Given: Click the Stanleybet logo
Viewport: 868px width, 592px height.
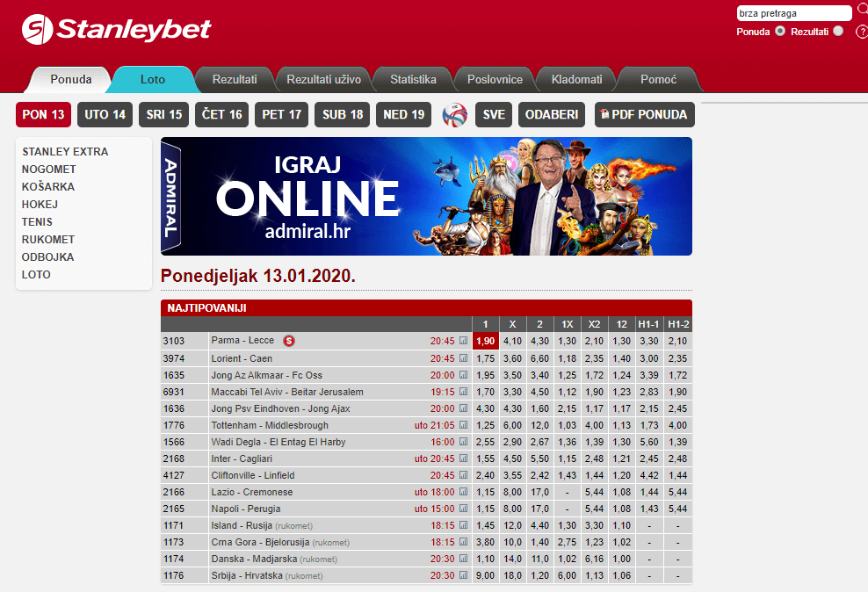Looking at the screenshot, I should click(117, 29).
